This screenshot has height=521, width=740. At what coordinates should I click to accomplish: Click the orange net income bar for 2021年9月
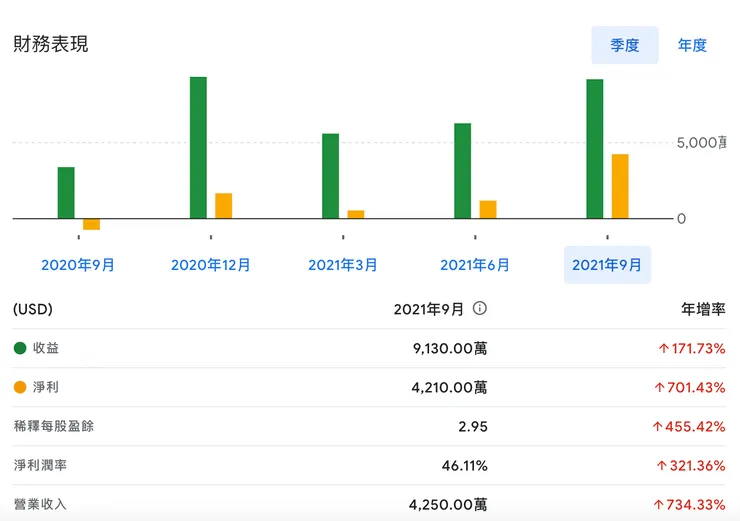(x=620, y=186)
